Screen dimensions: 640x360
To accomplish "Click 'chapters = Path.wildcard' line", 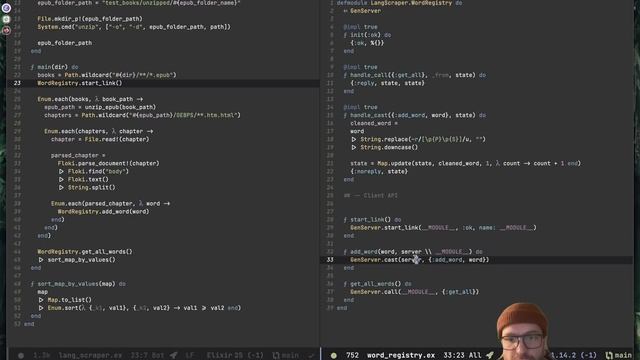I will pyautogui.click(x=142, y=115).
